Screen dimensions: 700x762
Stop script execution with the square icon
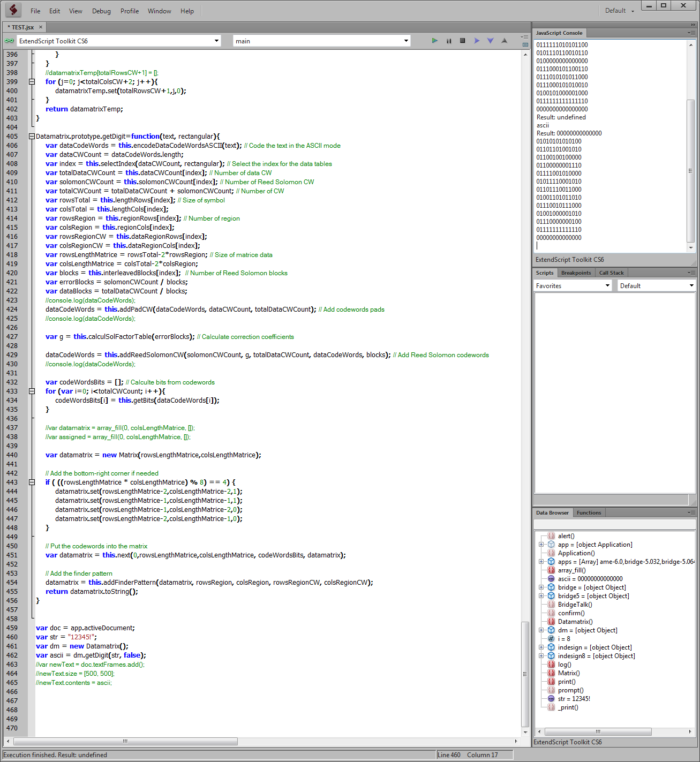point(462,41)
